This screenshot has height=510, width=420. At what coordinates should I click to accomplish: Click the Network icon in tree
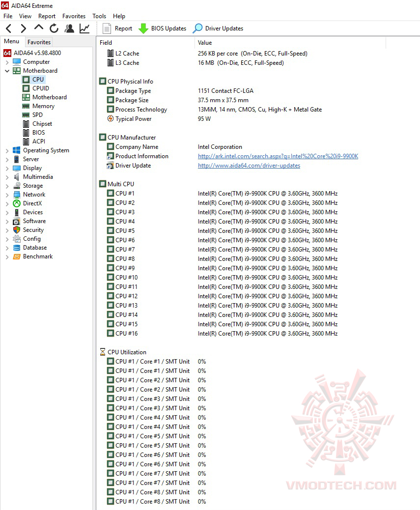17,195
